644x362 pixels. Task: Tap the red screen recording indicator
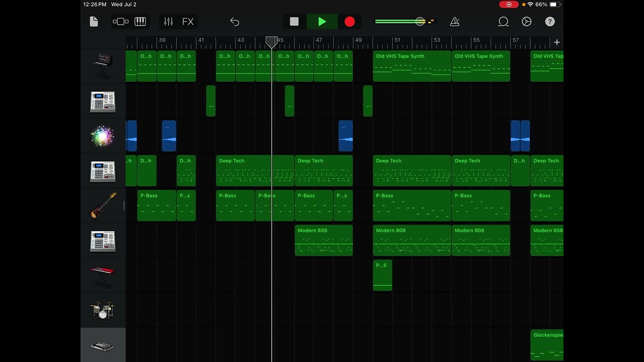point(509,5)
